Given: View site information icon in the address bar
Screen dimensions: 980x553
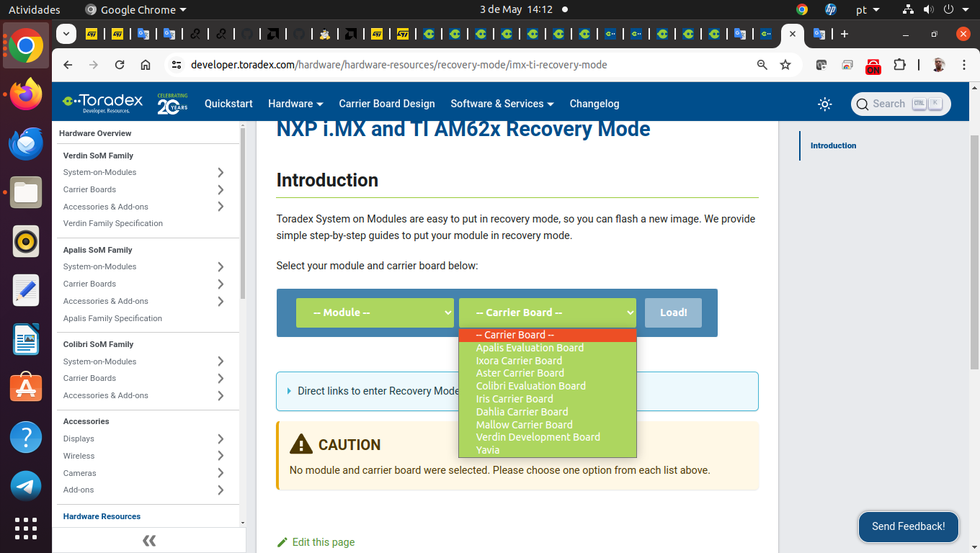Looking at the screenshot, I should (x=176, y=65).
